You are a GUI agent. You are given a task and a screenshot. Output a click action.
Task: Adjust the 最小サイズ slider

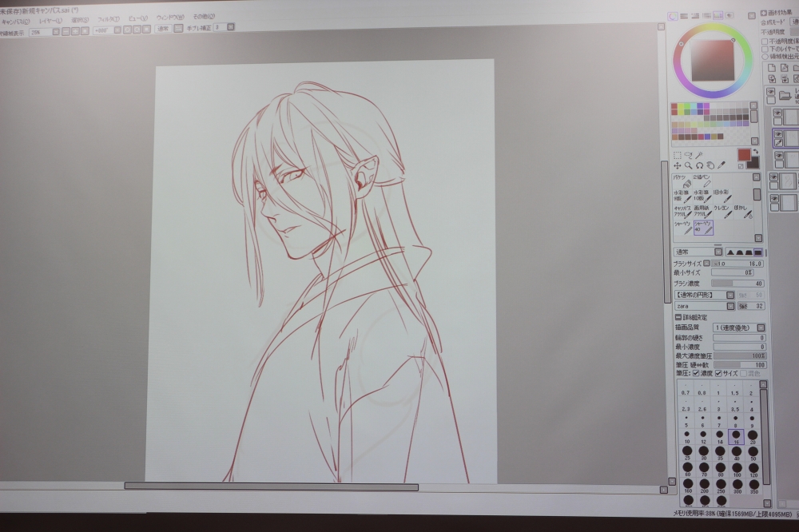click(732, 272)
